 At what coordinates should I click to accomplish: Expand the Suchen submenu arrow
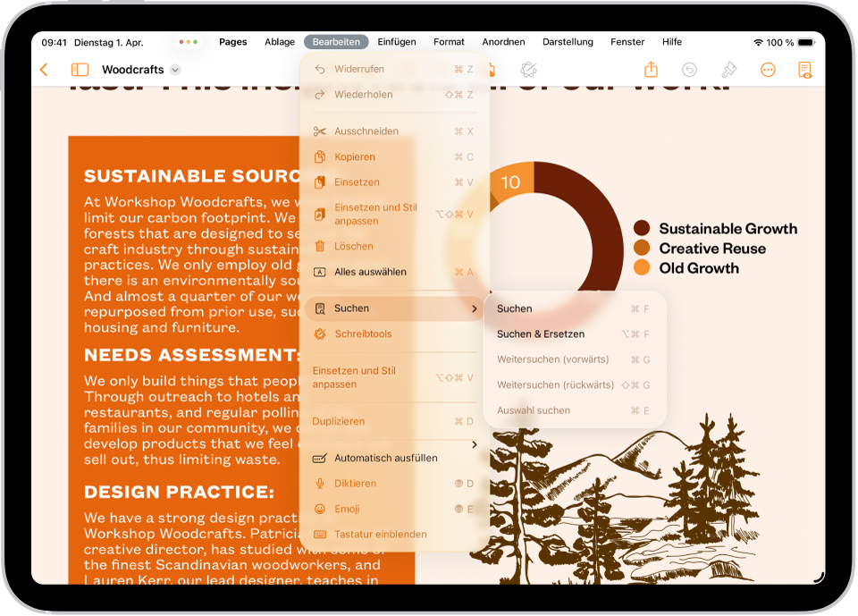(476, 308)
